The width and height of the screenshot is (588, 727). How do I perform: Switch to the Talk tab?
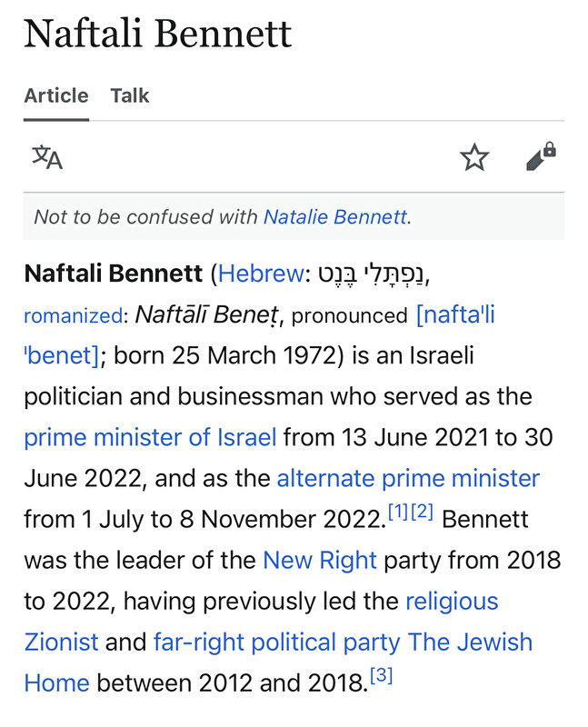[130, 95]
